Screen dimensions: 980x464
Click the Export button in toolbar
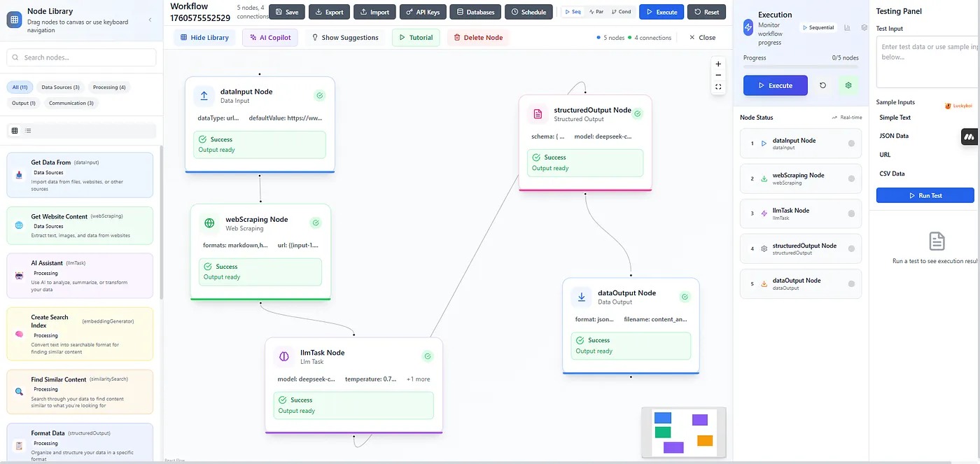(329, 12)
